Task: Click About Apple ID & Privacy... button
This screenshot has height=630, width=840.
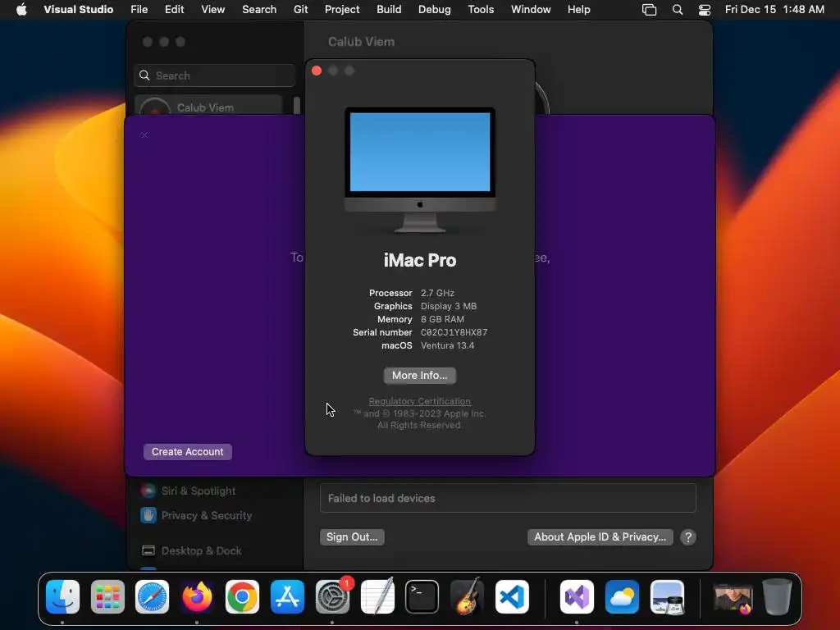Action: [600, 536]
